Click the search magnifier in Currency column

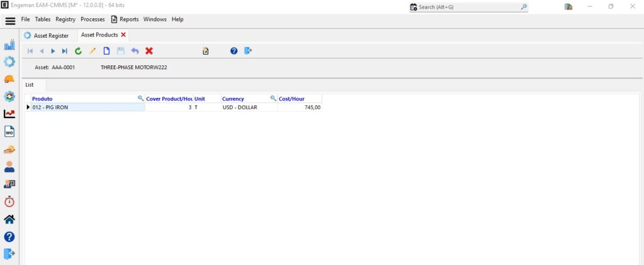pyautogui.click(x=273, y=99)
